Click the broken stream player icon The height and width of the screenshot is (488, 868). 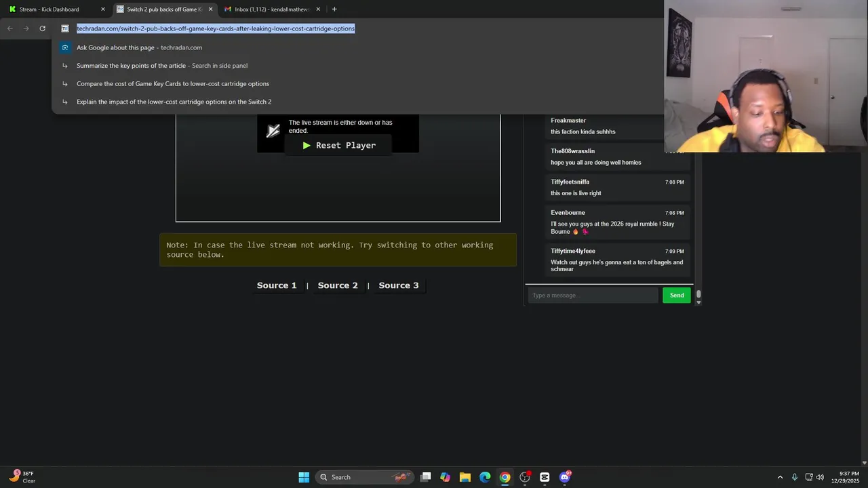coord(273,131)
